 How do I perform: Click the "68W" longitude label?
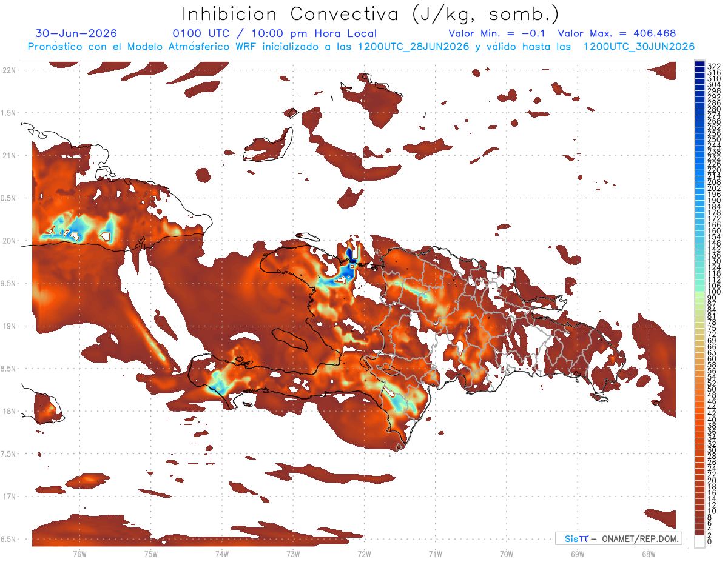(649, 554)
